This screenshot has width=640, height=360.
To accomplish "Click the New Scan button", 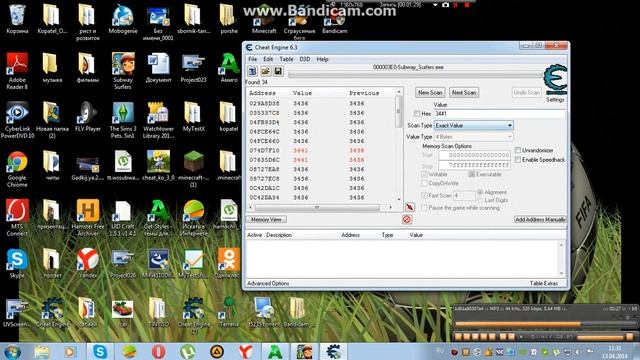I will tap(430, 93).
